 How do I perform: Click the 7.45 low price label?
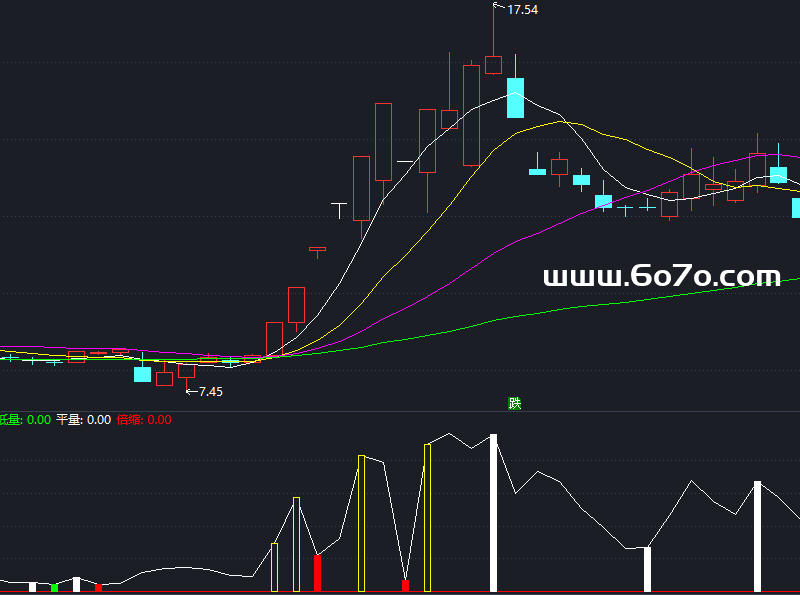(x=210, y=392)
